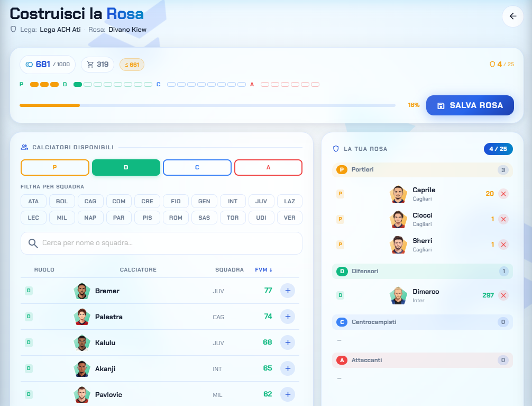
Task: Filter by team CAG
Action: tap(90, 201)
